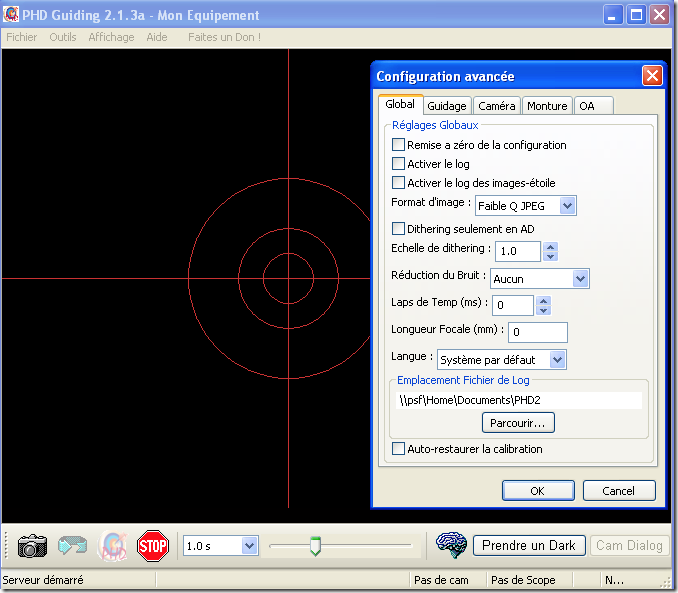Enable Activer le log checkbox
The width and height of the screenshot is (678, 593).
click(398, 163)
